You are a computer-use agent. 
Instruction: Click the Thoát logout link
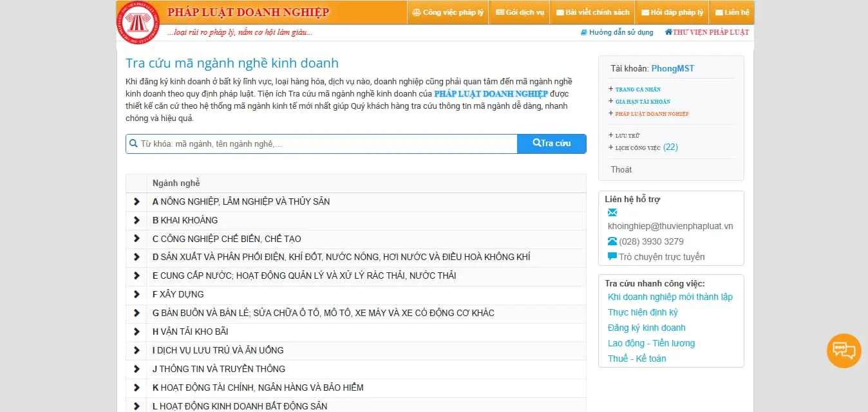tap(621, 169)
